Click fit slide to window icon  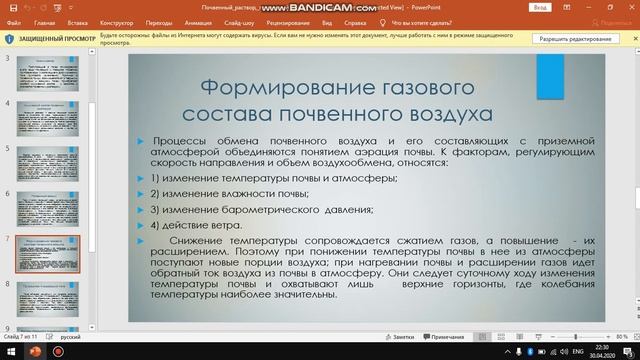coord(636,337)
